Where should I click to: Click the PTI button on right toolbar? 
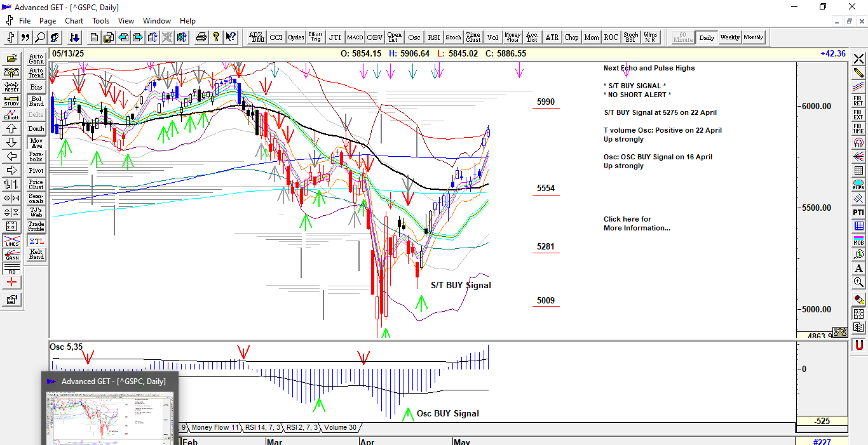[858, 212]
